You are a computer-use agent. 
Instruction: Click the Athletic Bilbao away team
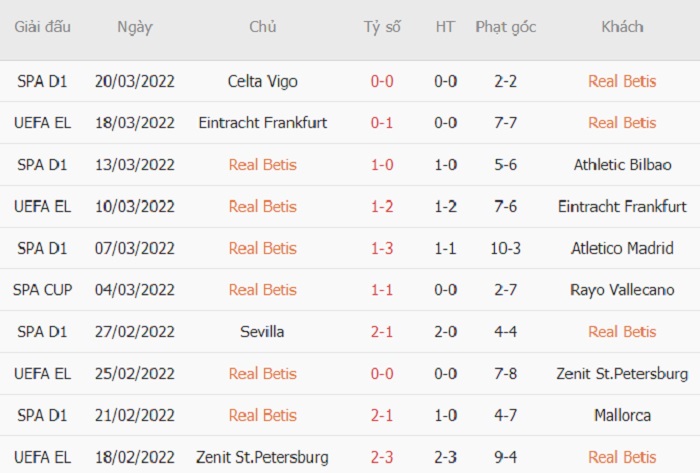pyautogui.click(x=622, y=165)
